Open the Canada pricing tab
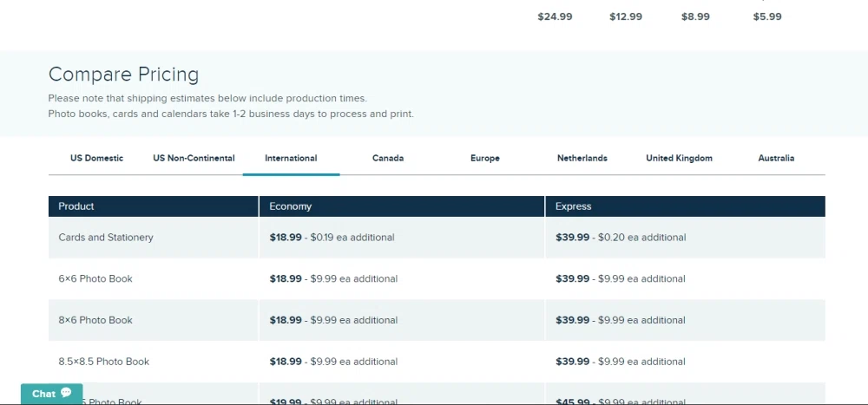 388,158
